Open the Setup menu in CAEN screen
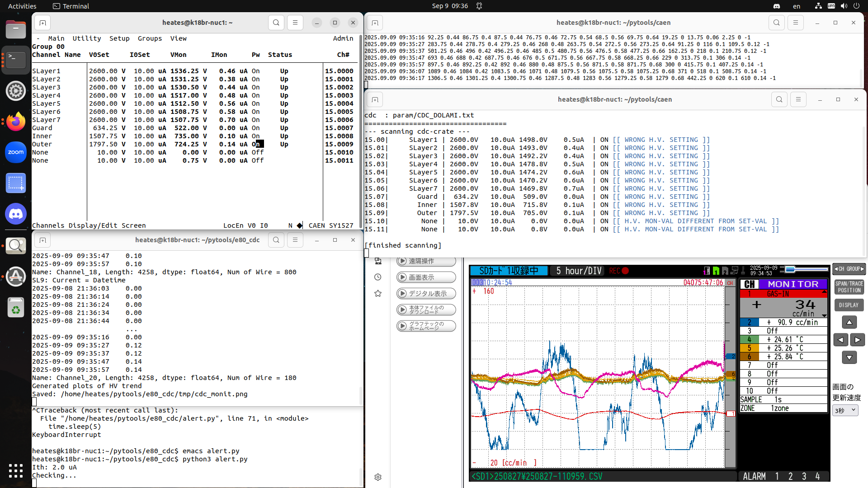 coord(119,38)
